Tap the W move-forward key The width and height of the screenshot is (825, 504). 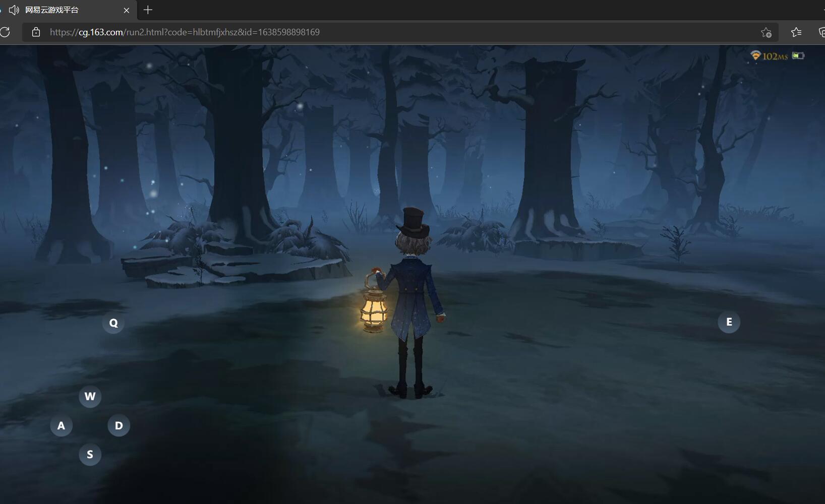90,396
